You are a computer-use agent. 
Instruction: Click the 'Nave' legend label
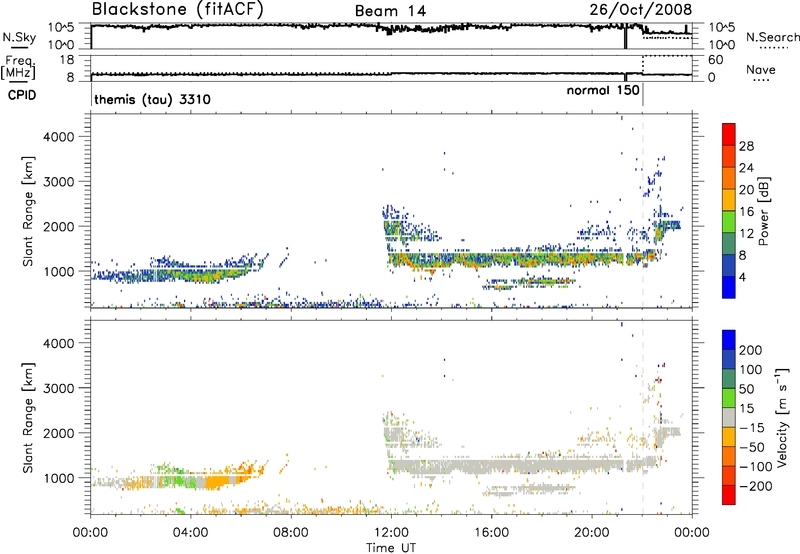761,69
